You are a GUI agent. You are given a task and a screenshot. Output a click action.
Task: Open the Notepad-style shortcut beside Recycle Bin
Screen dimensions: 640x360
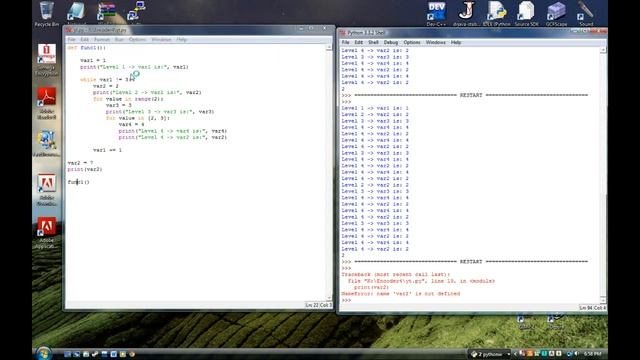coord(76,11)
